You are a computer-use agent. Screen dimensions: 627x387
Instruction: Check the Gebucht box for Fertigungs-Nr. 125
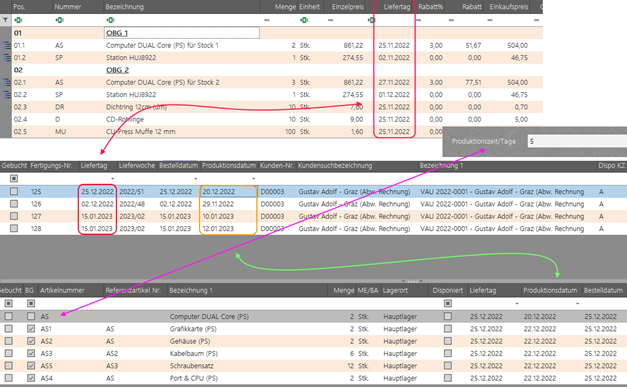click(x=14, y=192)
